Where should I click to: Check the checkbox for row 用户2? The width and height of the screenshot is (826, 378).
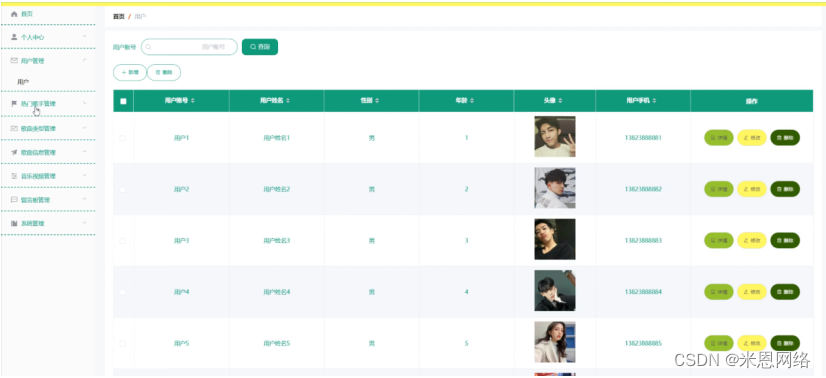point(123,190)
